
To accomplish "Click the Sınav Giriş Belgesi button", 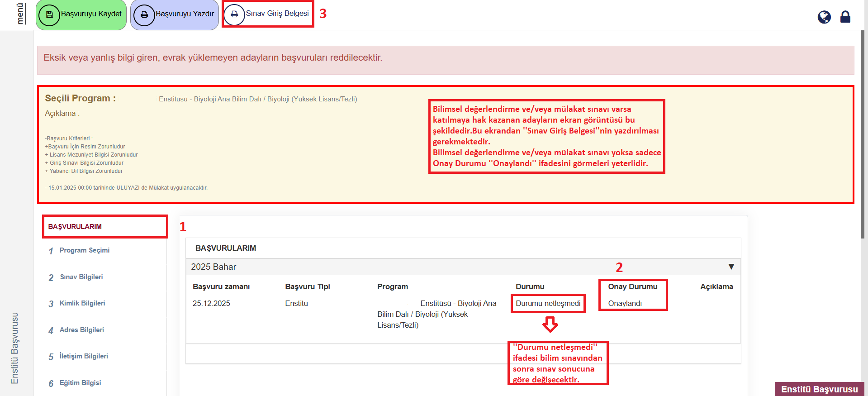I will [277, 14].
